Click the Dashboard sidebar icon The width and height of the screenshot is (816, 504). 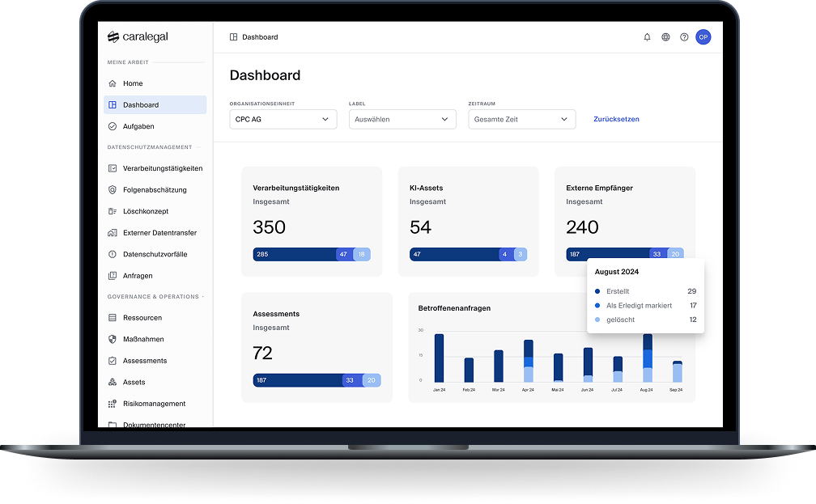(x=113, y=104)
